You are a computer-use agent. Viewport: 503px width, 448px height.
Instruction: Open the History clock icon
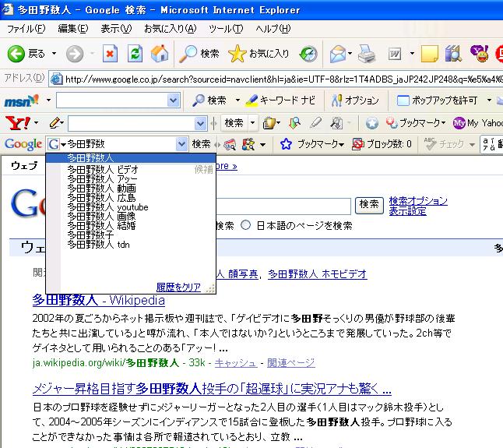[x=308, y=54]
